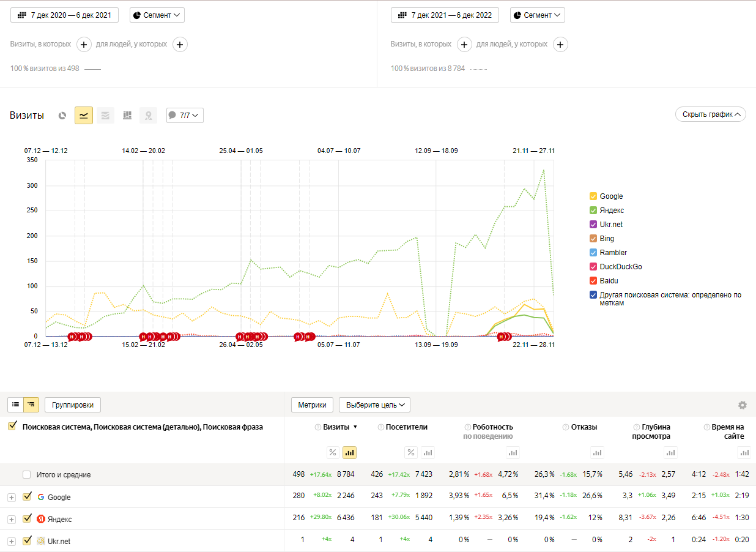The image size is (756, 552).
Task: Expand the Яндекс row
Action: click(x=12, y=520)
